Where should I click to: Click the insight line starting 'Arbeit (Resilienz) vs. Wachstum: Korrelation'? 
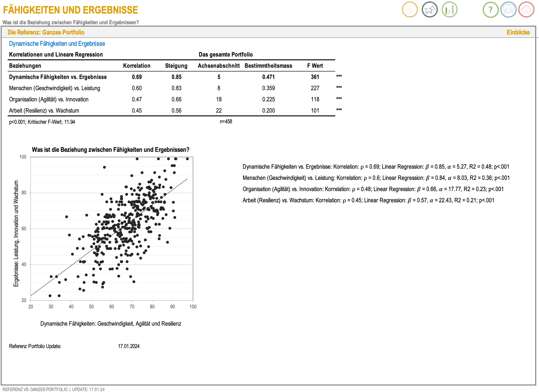click(x=368, y=200)
